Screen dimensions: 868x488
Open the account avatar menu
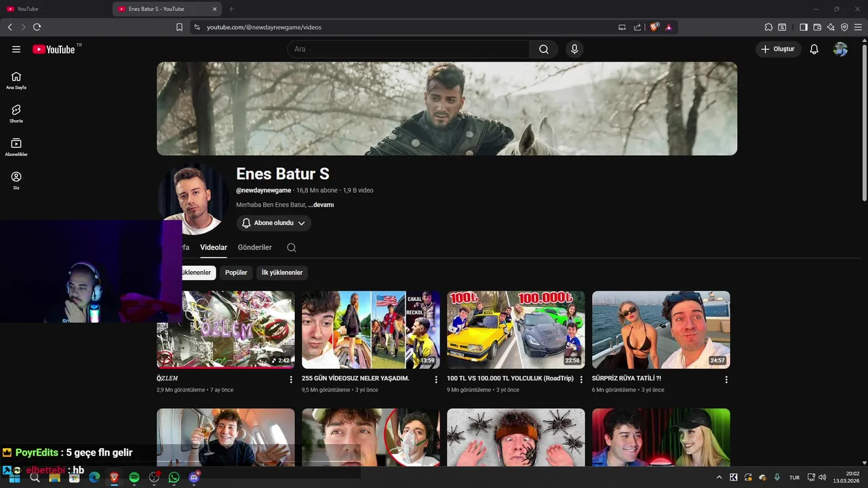(840, 49)
